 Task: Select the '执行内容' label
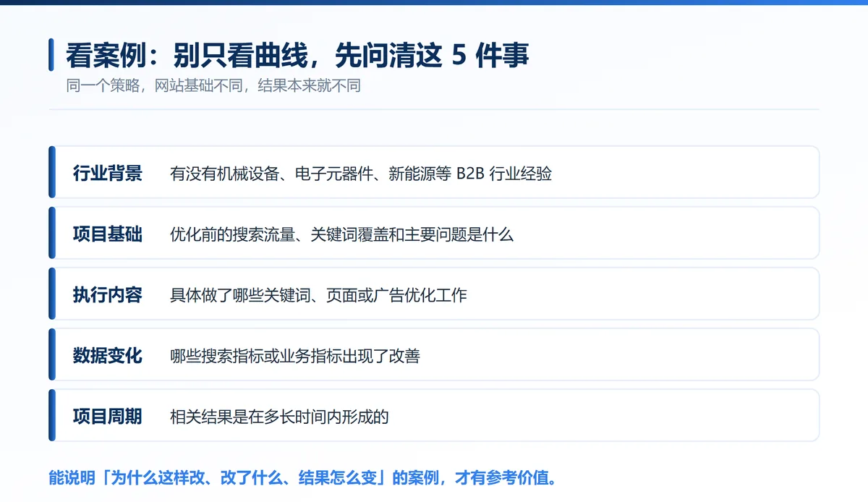[108, 295]
